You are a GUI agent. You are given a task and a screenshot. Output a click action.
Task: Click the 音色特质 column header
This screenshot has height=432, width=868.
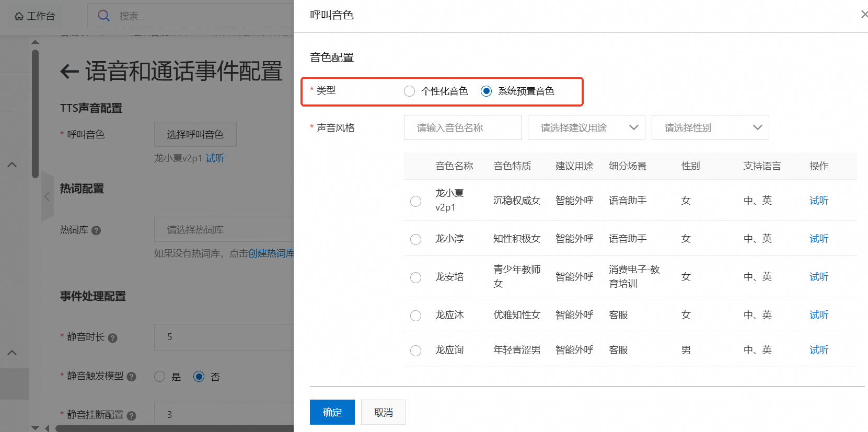tap(512, 166)
